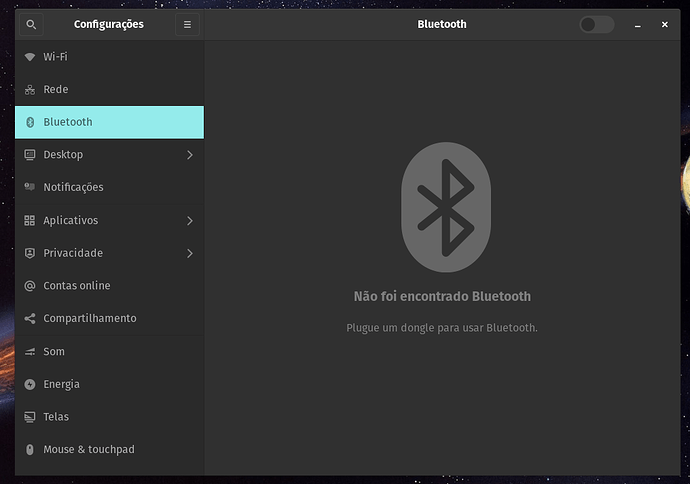Click the Desktop monitor icon
Screen dimensions: 690x484
point(30,155)
